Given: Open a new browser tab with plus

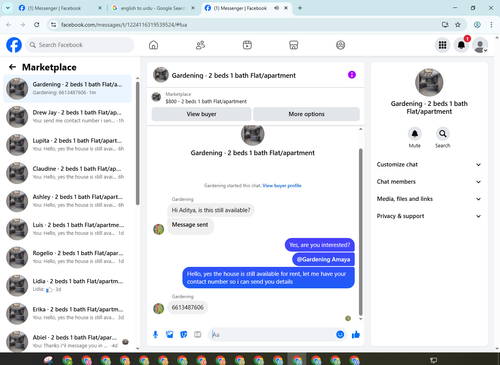Looking at the screenshot, I should coord(300,8).
